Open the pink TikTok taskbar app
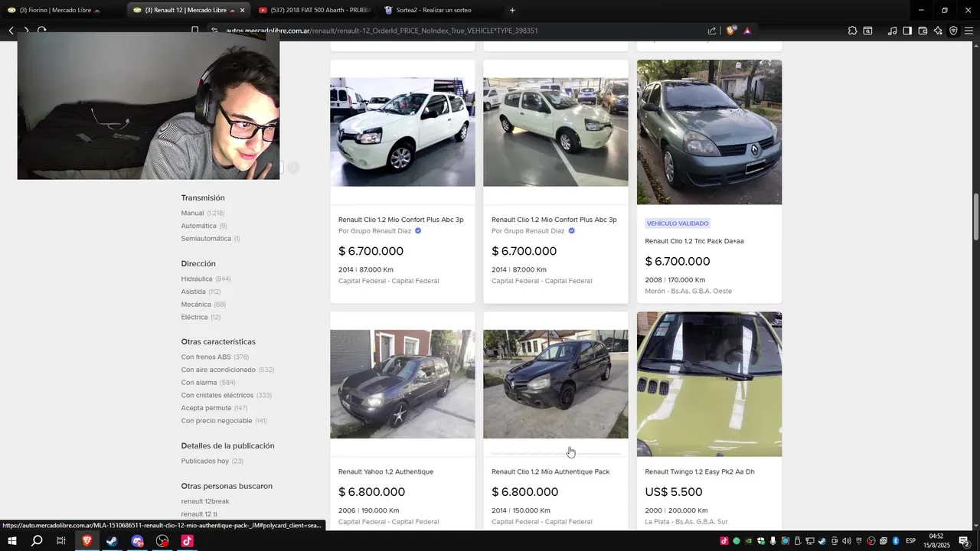980x551 pixels. [x=188, y=541]
